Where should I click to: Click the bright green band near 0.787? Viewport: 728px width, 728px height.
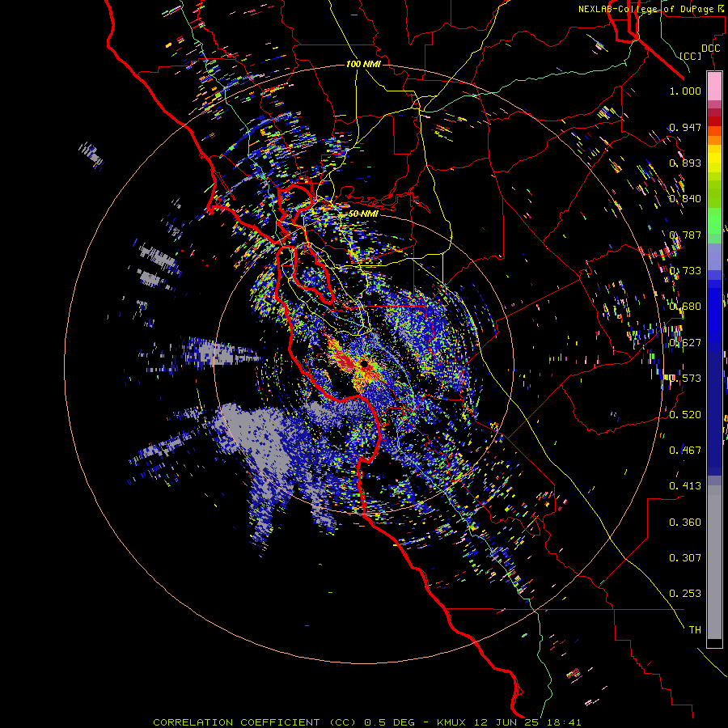[714, 221]
